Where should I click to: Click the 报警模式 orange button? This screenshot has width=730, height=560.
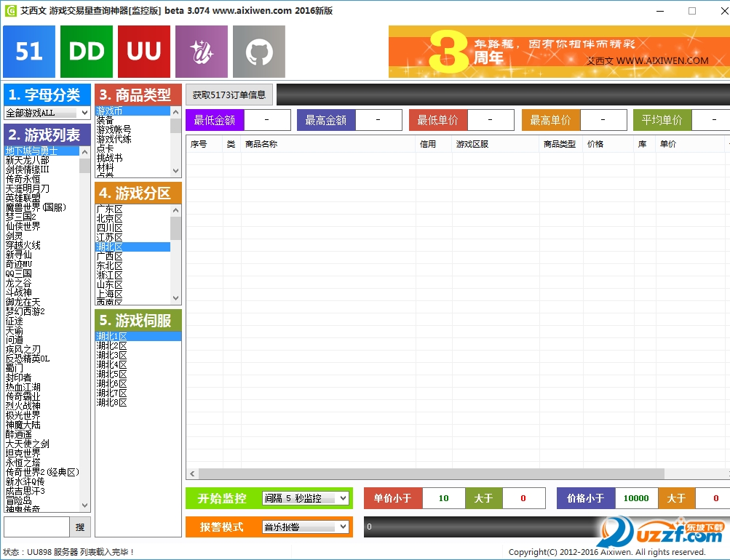click(222, 527)
